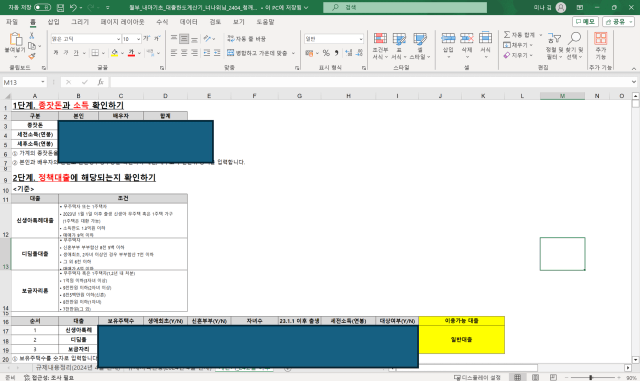Viewport: 640px width, 381px height.
Task: Open the 삽입 (Insert) ribbon tab
Action: 53,22
